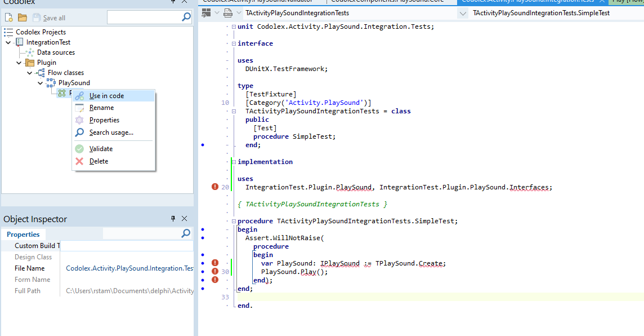The image size is (644, 336).
Task: Click the Full Path property value
Action: [129, 291]
